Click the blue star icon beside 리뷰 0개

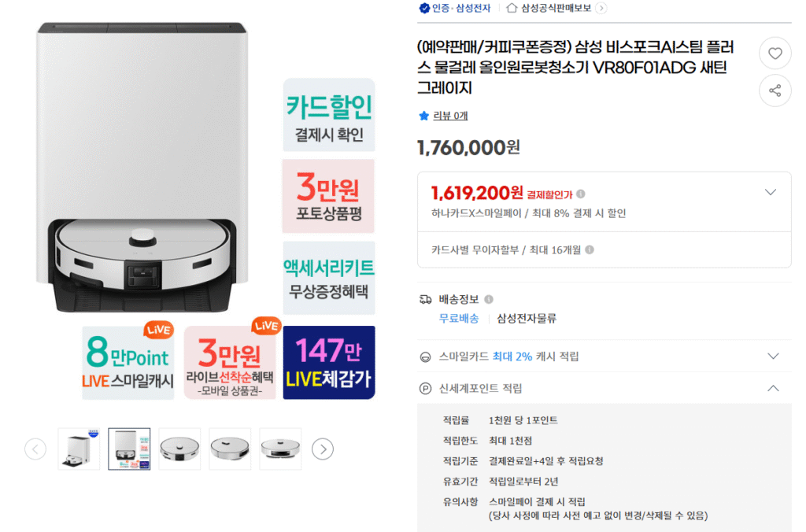422,114
